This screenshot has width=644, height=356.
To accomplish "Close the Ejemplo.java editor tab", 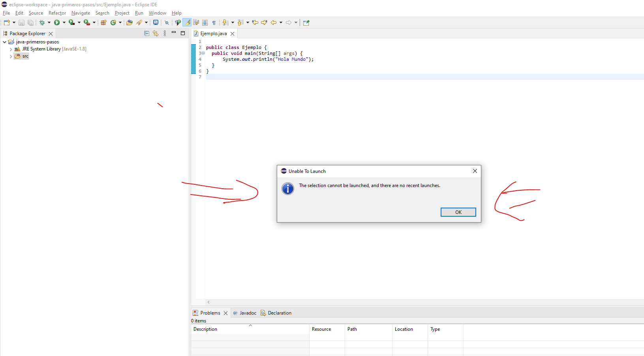I will (233, 34).
